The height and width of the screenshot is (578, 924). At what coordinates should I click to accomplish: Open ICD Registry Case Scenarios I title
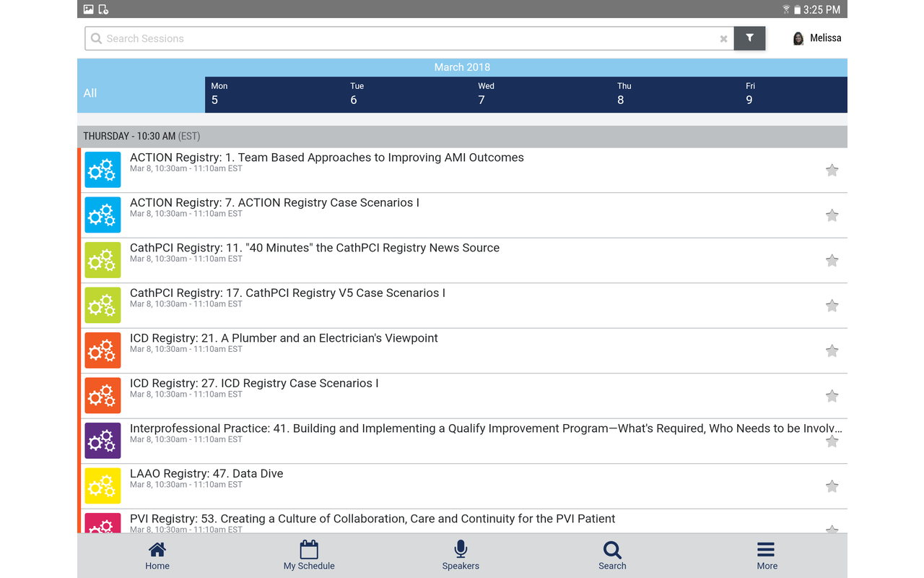pyautogui.click(x=254, y=384)
